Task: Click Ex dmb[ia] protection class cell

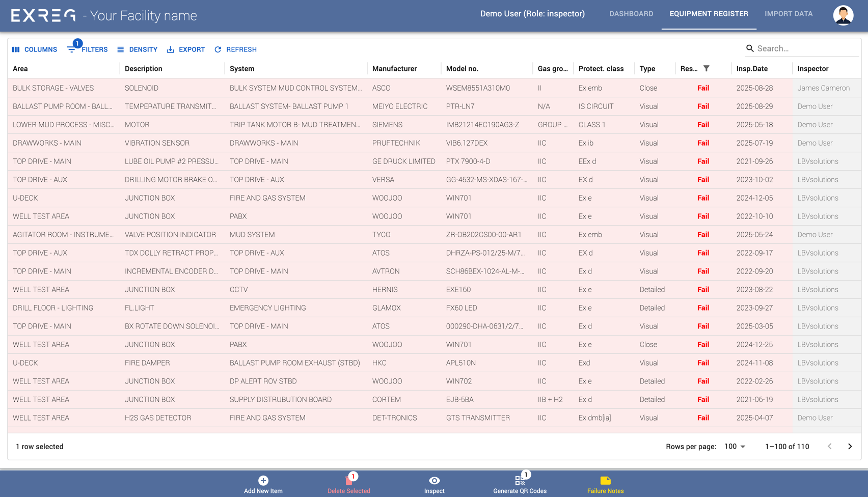Action: [x=594, y=418]
